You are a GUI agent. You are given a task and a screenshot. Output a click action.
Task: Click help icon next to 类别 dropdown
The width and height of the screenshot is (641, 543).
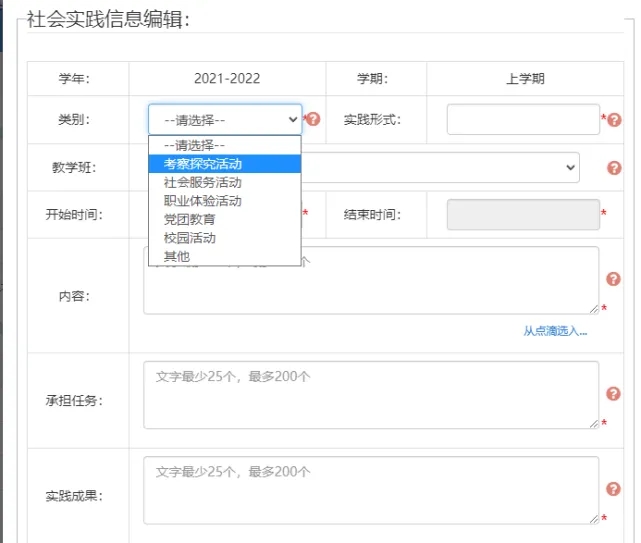tap(314, 119)
